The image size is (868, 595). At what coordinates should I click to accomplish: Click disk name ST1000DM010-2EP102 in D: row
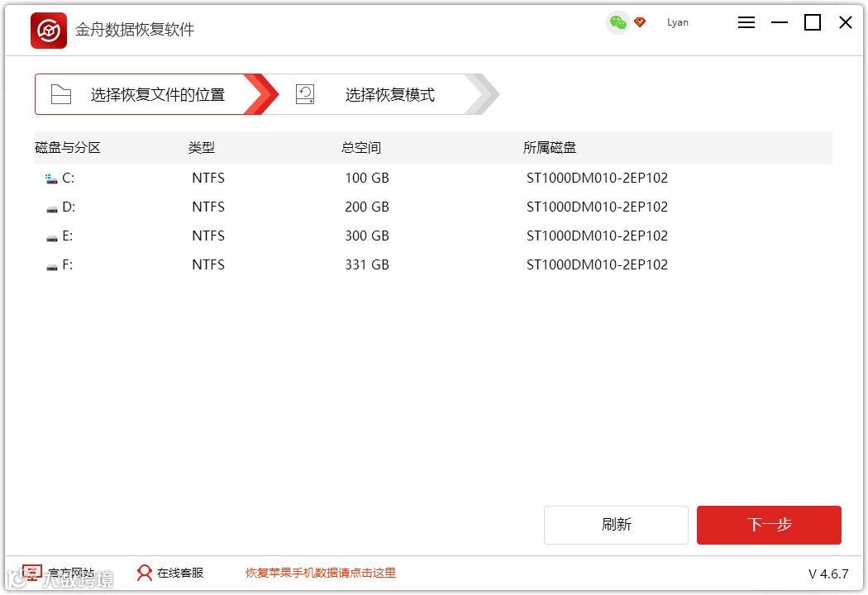598,207
